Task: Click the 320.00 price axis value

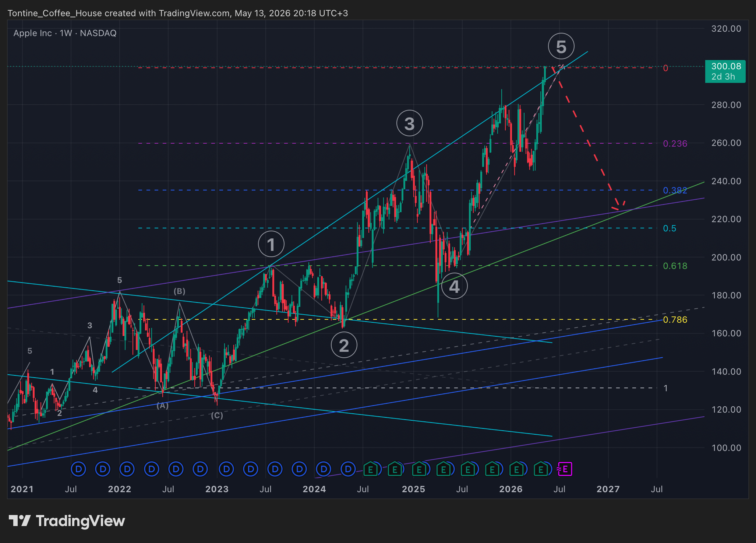Action: pyautogui.click(x=726, y=29)
